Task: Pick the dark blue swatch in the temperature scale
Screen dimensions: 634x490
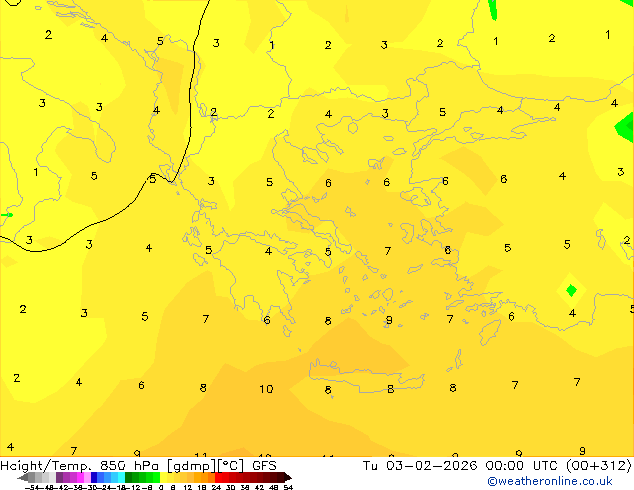Action: [x=94, y=477]
